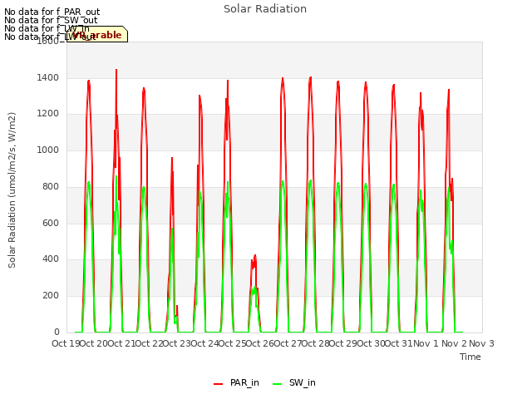Click the Nov 1 x-axis tick label
The image size is (532, 399).
click(426, 343)
